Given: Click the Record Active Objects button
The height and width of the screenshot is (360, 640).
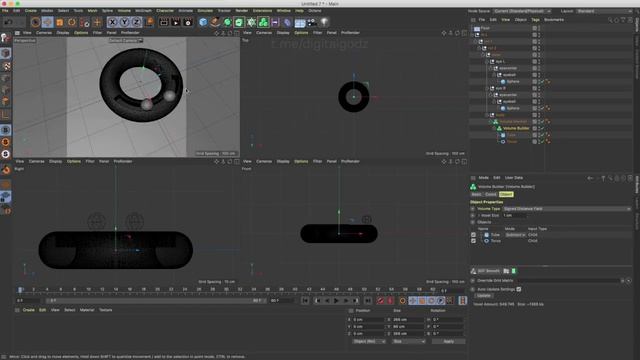Looking at the screenshot, I should (380, 301).
